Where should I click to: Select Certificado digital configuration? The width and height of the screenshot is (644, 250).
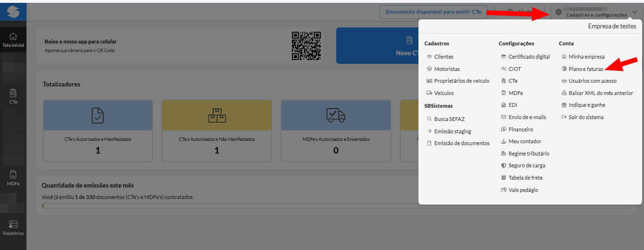(x=529, y=57)
